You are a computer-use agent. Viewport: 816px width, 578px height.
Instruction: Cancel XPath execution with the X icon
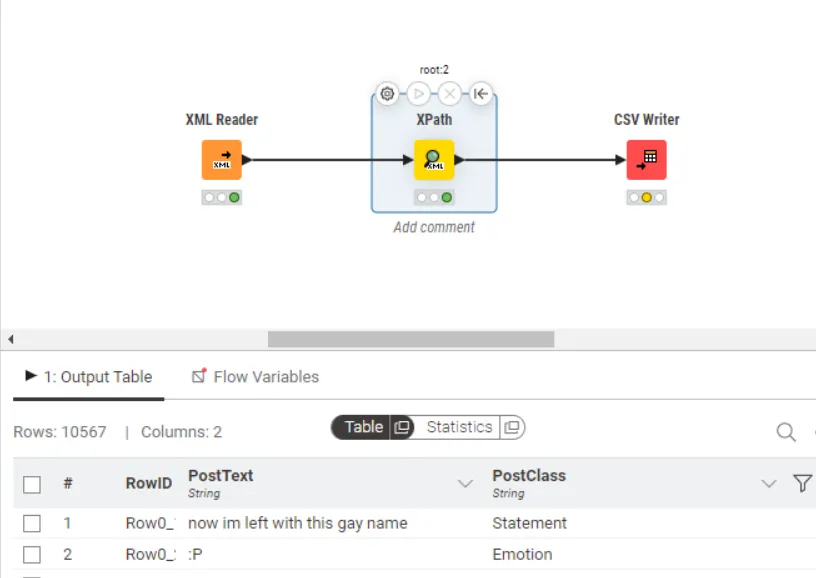pos(449,93)
